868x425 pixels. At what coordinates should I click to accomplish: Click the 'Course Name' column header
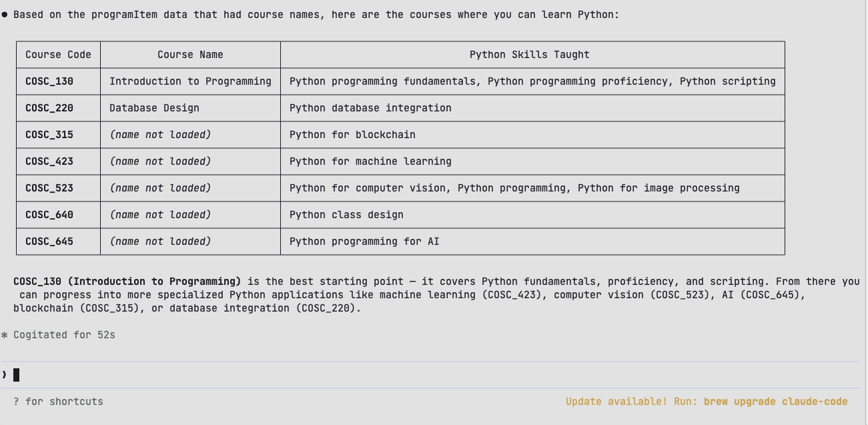coord(190,55)
